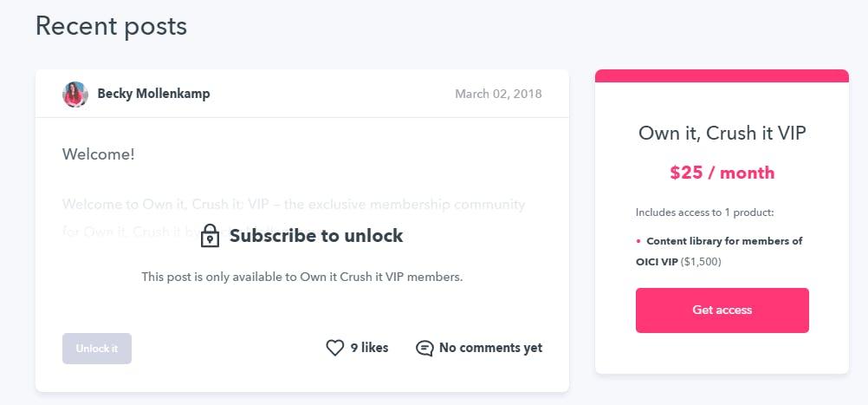Click the Unlock it button
The width and height of the screenshot is (868, 405).
(97, 349)
